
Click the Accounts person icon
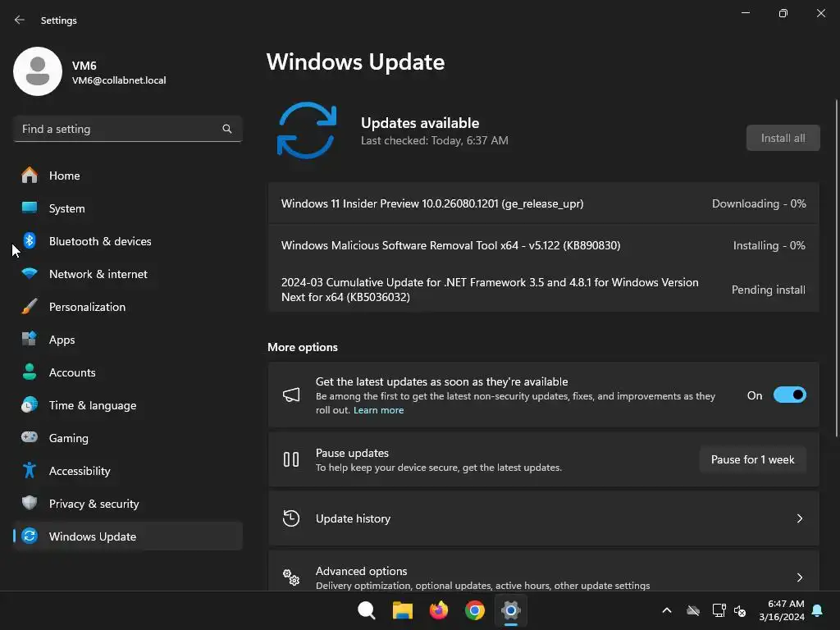30,372
